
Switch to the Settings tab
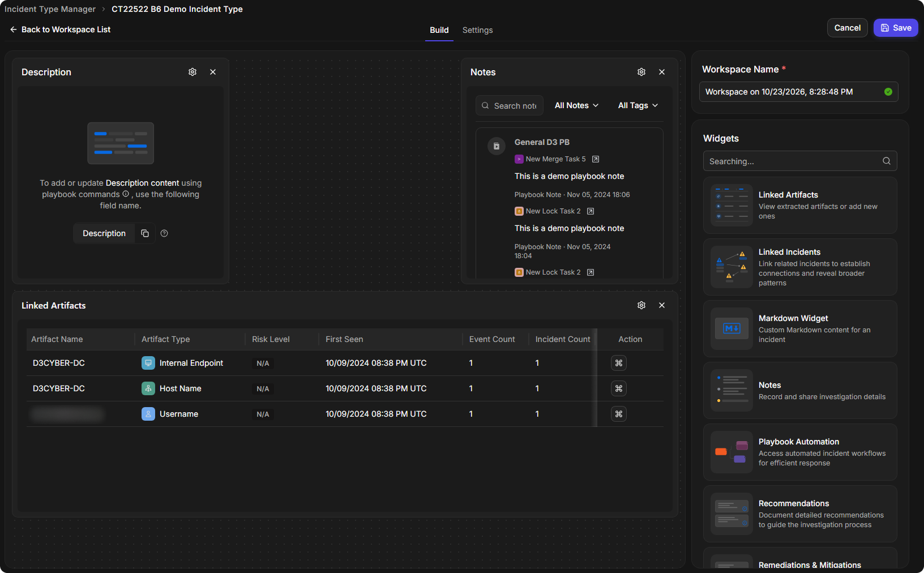pos(478,30)
